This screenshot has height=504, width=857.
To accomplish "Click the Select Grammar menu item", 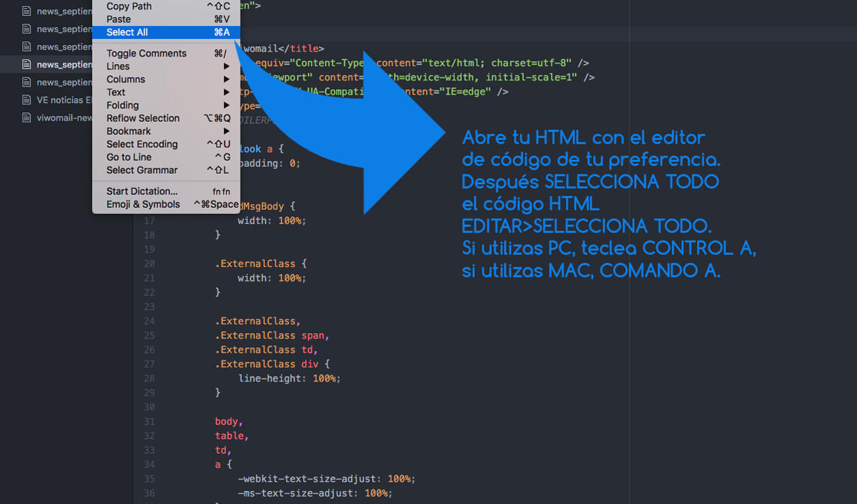I will point(142,170).
